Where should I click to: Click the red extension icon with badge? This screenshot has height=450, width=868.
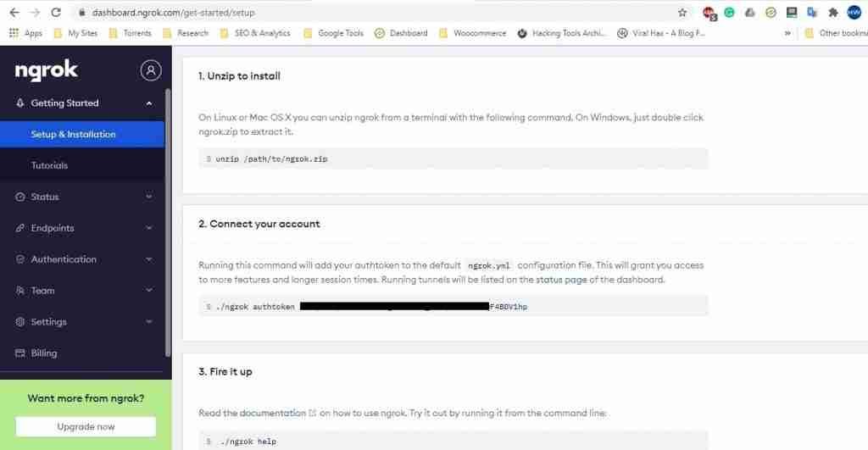pyautogui.click(x=709, y=13)
